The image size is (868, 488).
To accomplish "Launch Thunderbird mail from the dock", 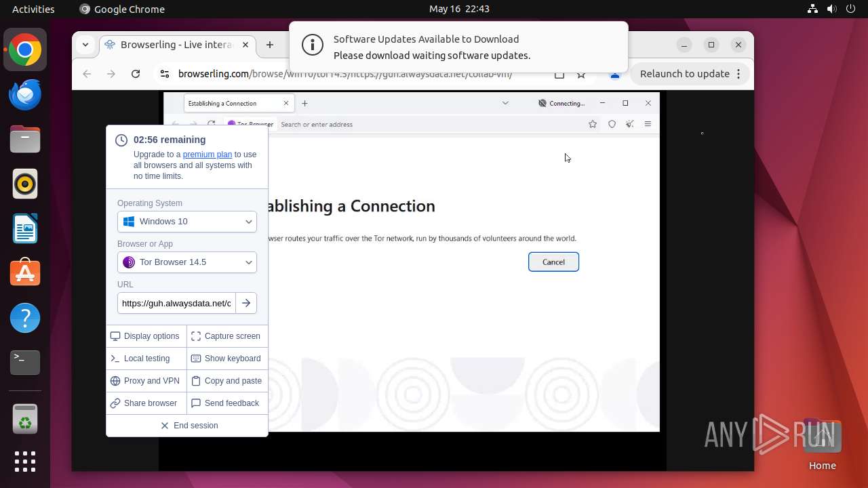I will pos(25,95).
